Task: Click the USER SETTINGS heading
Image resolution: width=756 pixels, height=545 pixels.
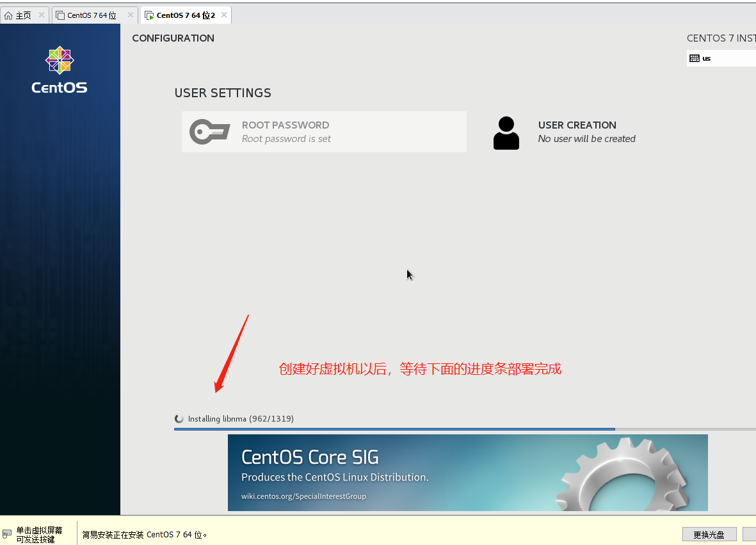Action: tap(223, 93)
